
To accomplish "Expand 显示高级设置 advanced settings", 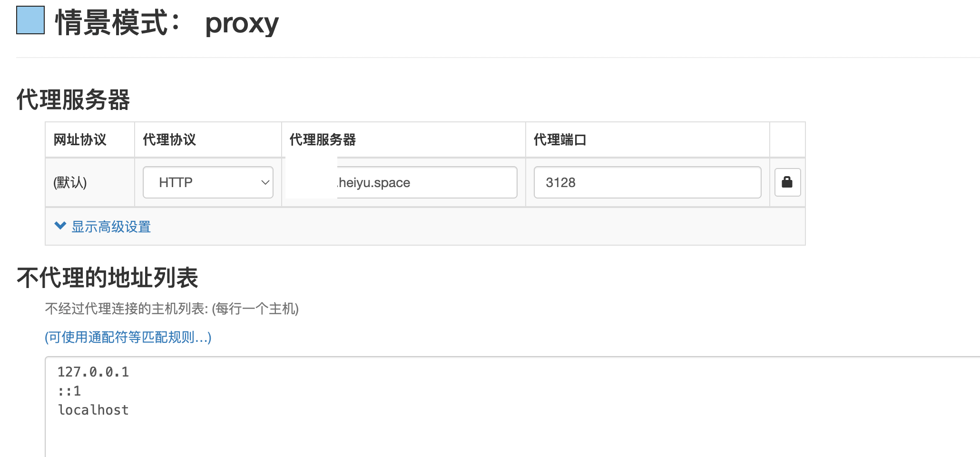I will pyautogui.click(x=103, y=227).
